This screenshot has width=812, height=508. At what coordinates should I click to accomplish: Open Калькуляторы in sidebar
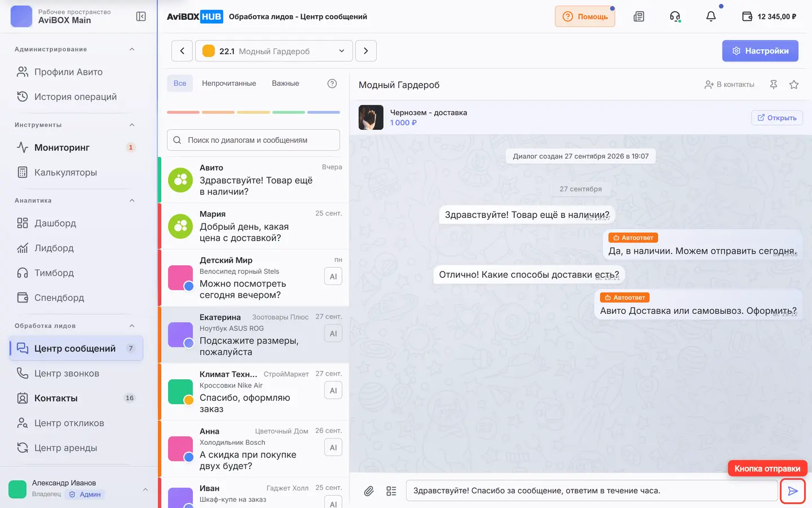77,172
